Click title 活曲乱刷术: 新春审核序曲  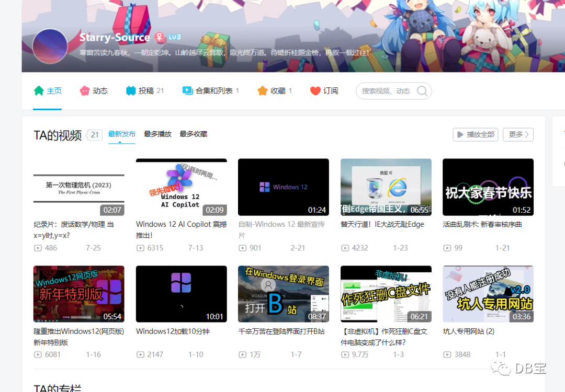click(482, 225)
